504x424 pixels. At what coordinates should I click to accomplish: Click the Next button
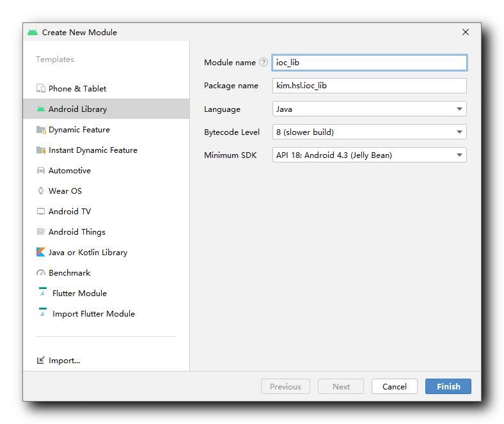[341, 386]
